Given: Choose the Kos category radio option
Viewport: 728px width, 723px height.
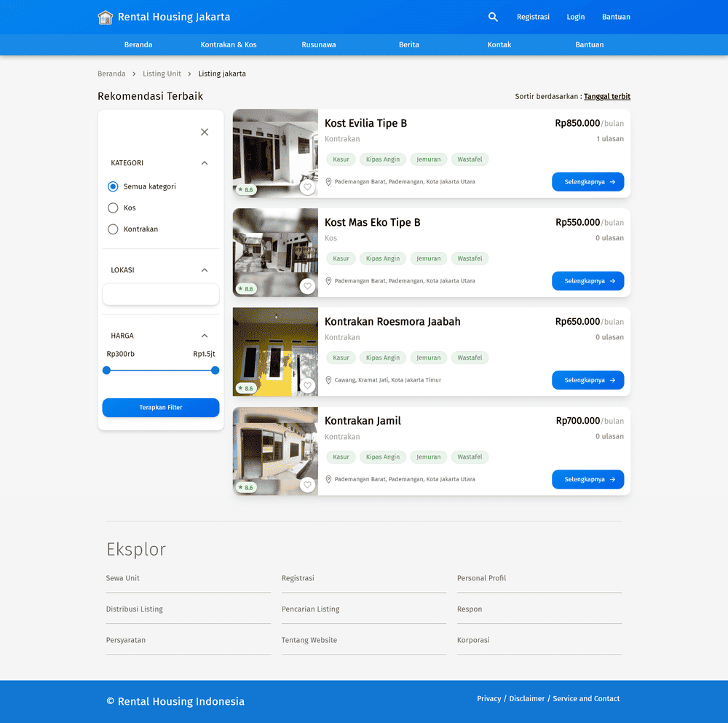Looking at the screenshot, I should pyautogui.click(x=113, y=208).
